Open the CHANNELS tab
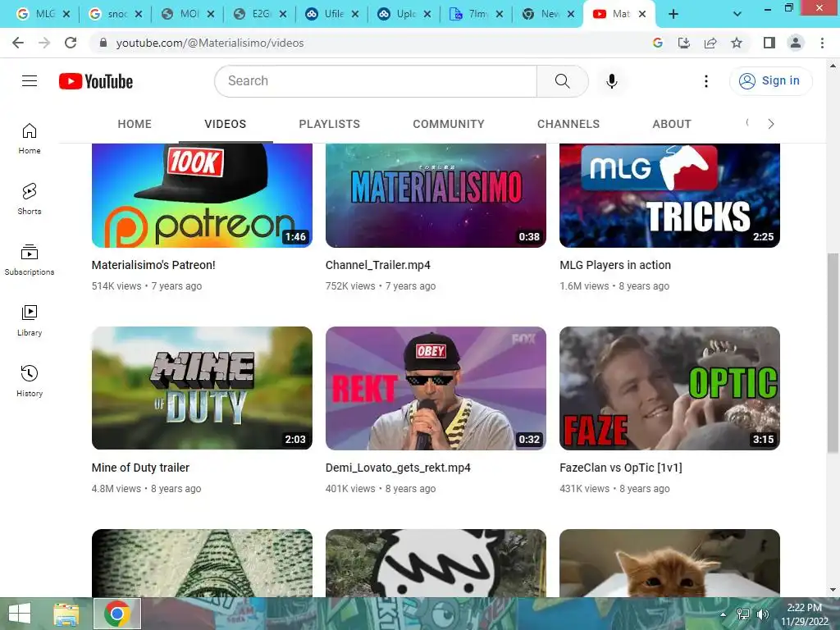Screen dimensions: 840x630 coord(568,124)
